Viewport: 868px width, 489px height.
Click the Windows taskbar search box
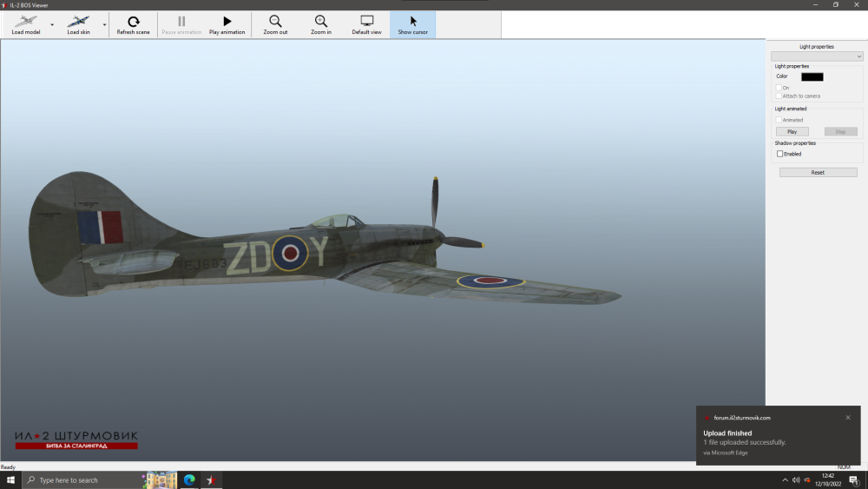pos(78,480)
